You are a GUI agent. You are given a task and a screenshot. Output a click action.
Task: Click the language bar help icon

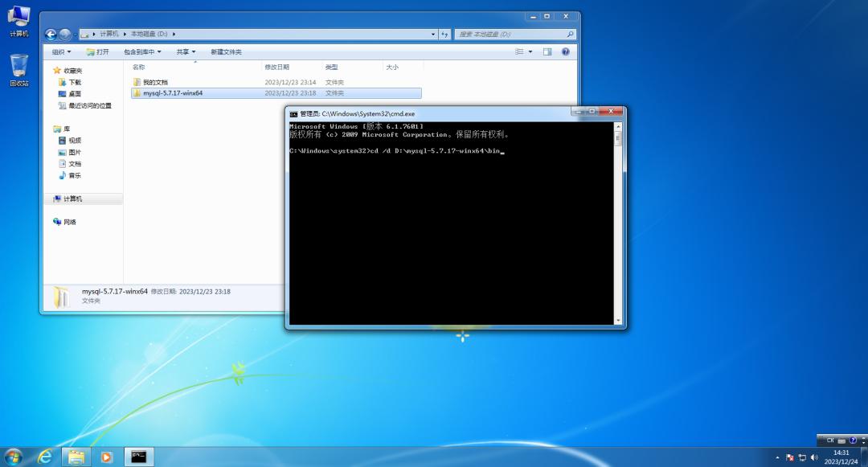853,440
